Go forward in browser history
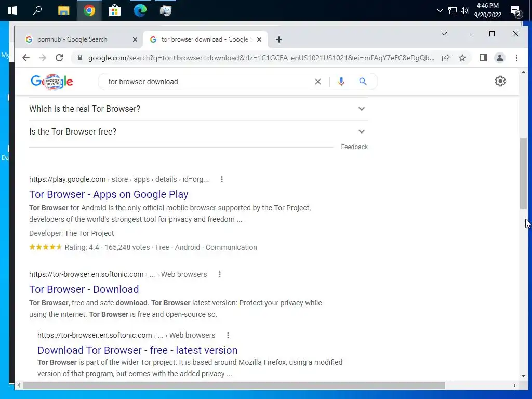 [x=43, y=58]
